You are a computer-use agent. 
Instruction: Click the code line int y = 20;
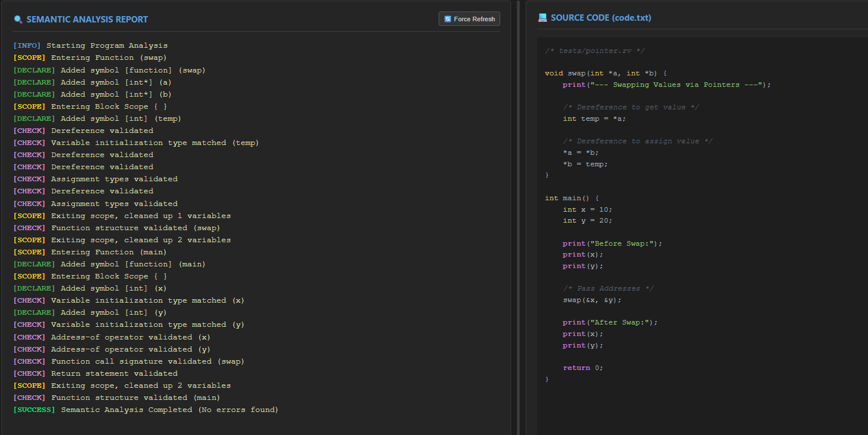(588, 220)
